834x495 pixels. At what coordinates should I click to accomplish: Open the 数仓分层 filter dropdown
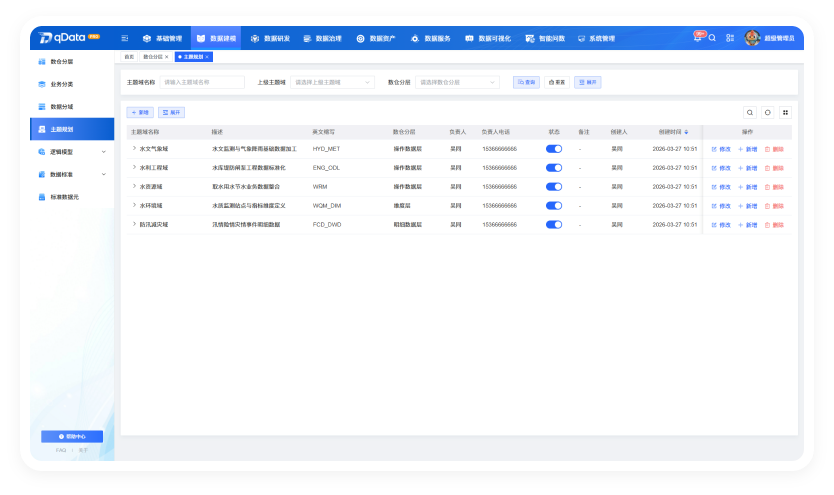[457, 82]
